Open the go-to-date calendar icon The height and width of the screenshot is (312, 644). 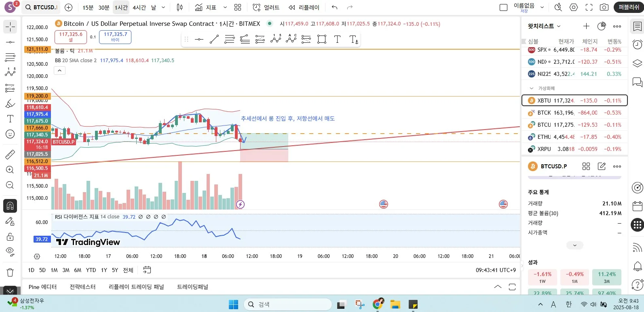pos(147,270)
